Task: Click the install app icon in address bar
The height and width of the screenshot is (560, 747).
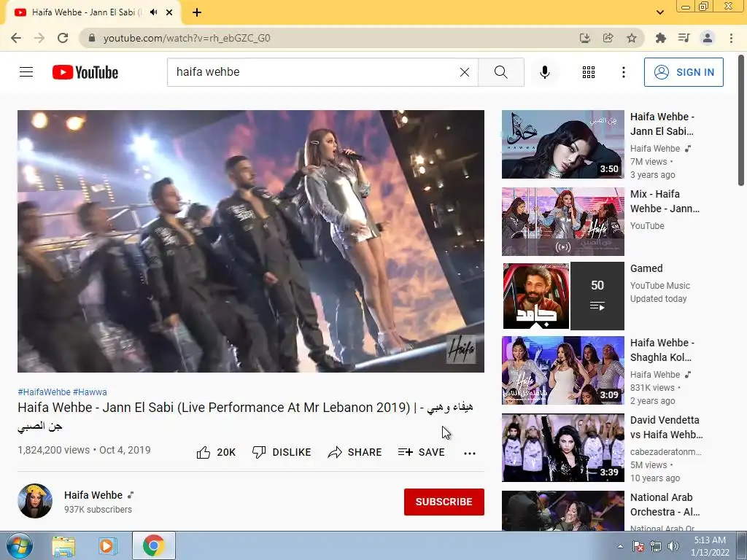Action: point(584,38)
